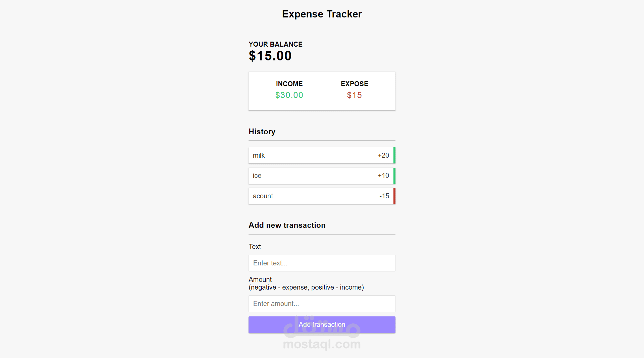Click the green bar on ice entry
The image size is (644, 358).
pyautogui.click(x=394, y=175)
